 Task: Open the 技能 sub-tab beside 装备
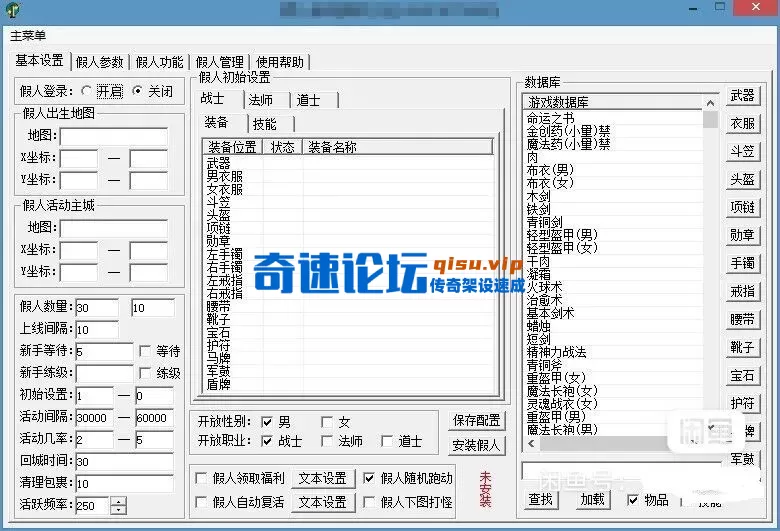[x=265, y=124]
